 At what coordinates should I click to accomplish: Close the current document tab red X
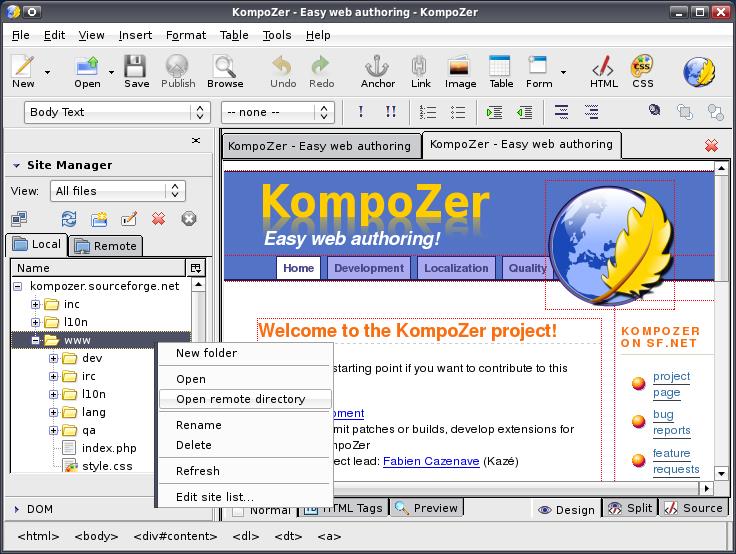711,146
